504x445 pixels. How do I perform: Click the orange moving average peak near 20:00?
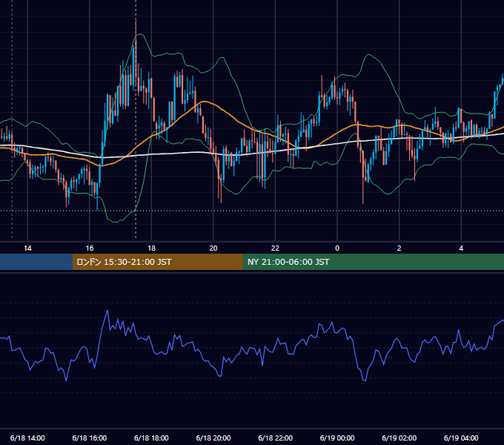point(204,102)
